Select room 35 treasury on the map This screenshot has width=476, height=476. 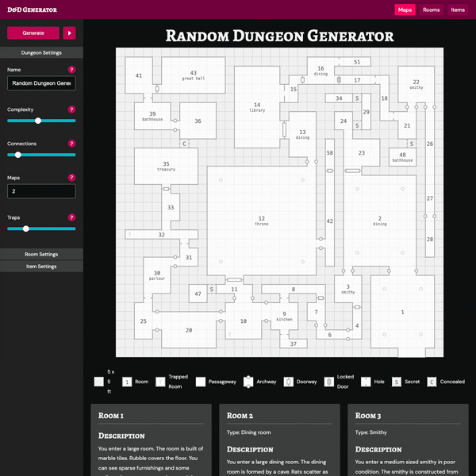tap(166, 166)
